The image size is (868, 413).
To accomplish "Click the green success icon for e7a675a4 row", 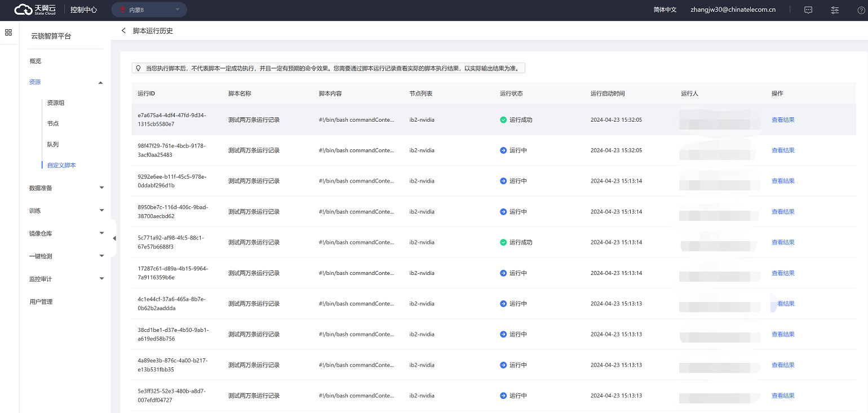I will pyautogui.click(x=503, y=120).
